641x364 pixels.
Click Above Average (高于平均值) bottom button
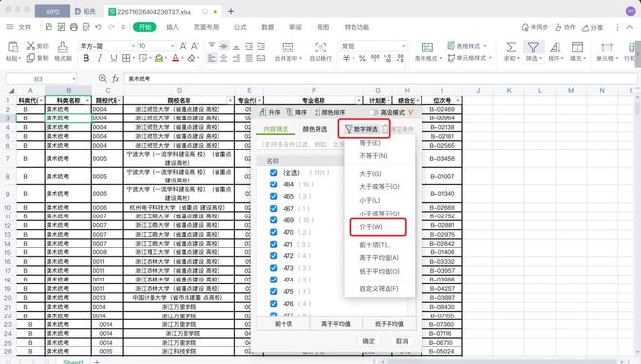click(x=336, y=324)
